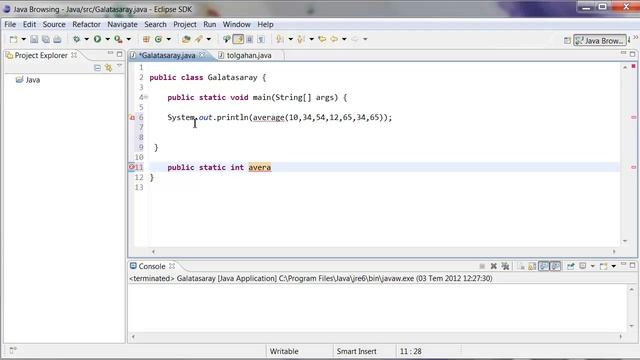The height and width of the screenshot is (360, 640).
Task: Click the editor's horizontal scrollbar
Action: click(x=384, y=252)
